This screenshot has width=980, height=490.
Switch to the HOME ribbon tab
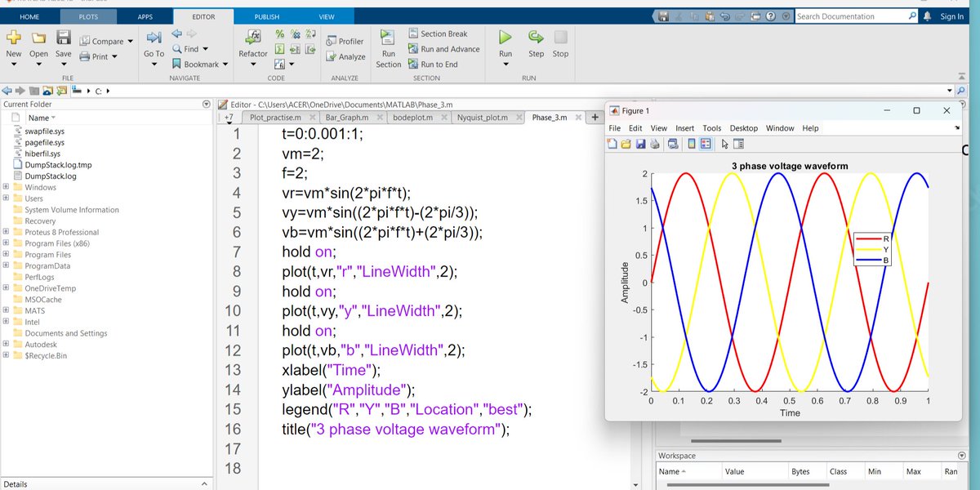[x=29, y=16]
